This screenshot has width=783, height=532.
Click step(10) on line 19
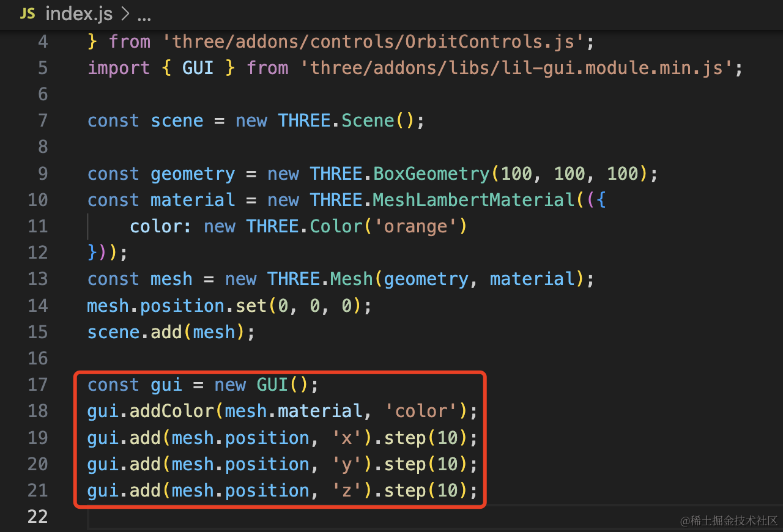[426, 437]
